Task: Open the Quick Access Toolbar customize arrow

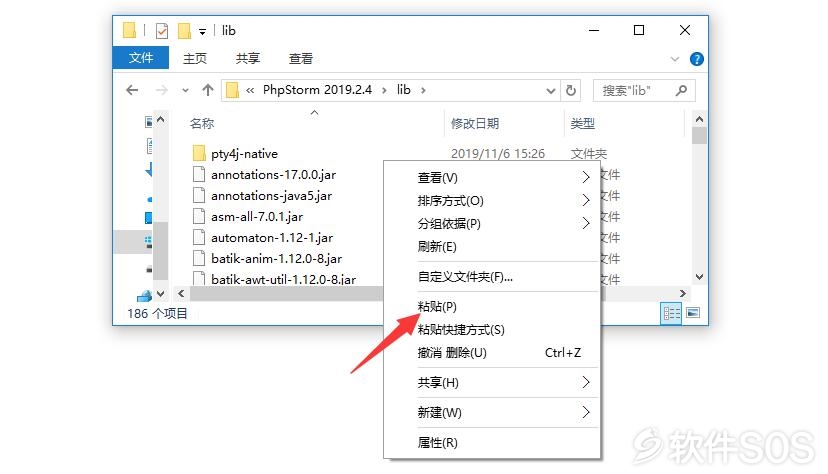Action: pos(202,32)
